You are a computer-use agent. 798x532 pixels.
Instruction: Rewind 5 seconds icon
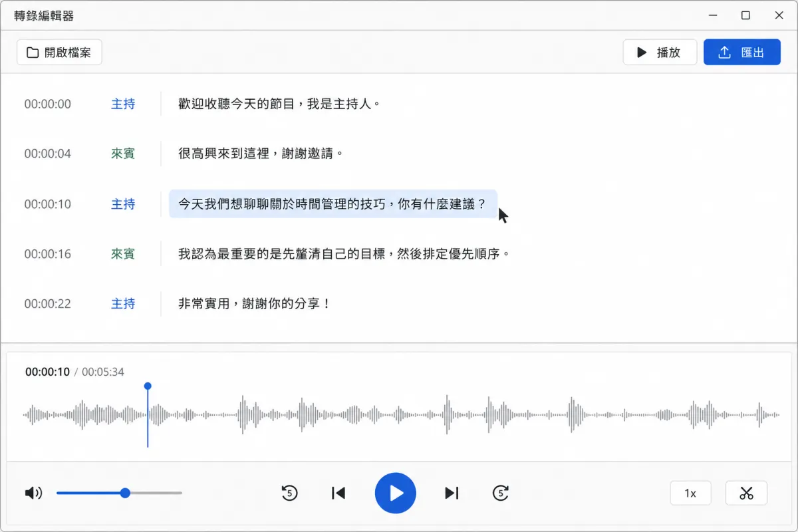[289, 493]
